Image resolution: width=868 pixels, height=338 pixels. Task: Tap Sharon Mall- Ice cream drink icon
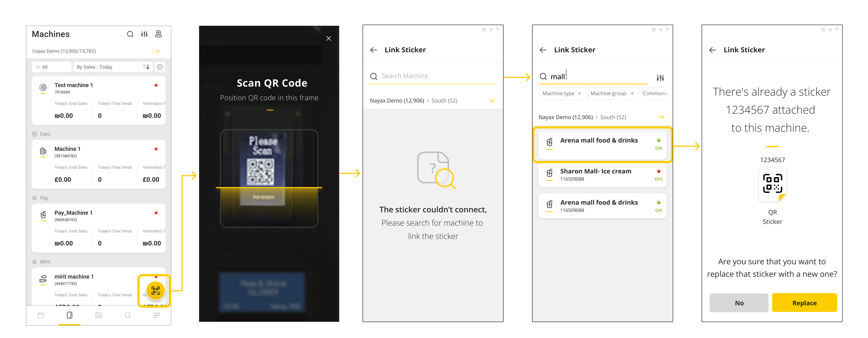coord(550,173)
